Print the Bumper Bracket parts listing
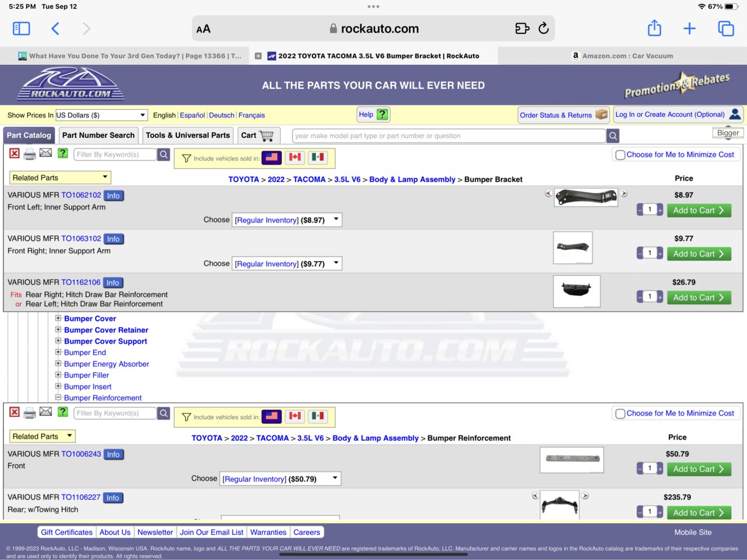747x560 pixels. pos(30,154)
